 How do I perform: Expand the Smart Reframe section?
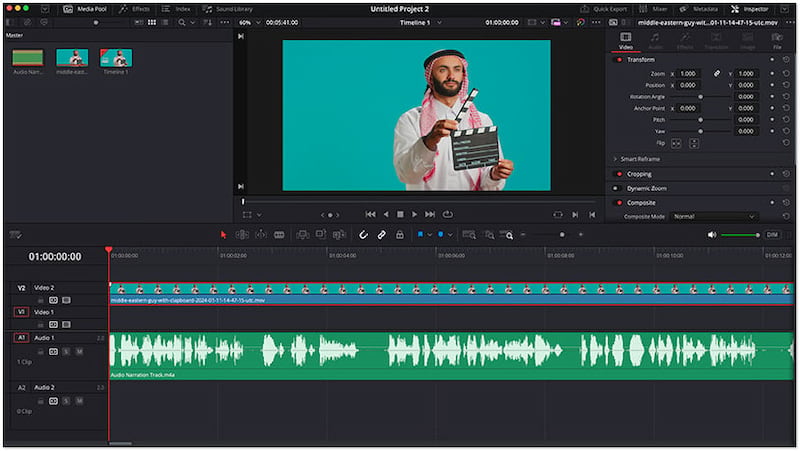[615, 158]
